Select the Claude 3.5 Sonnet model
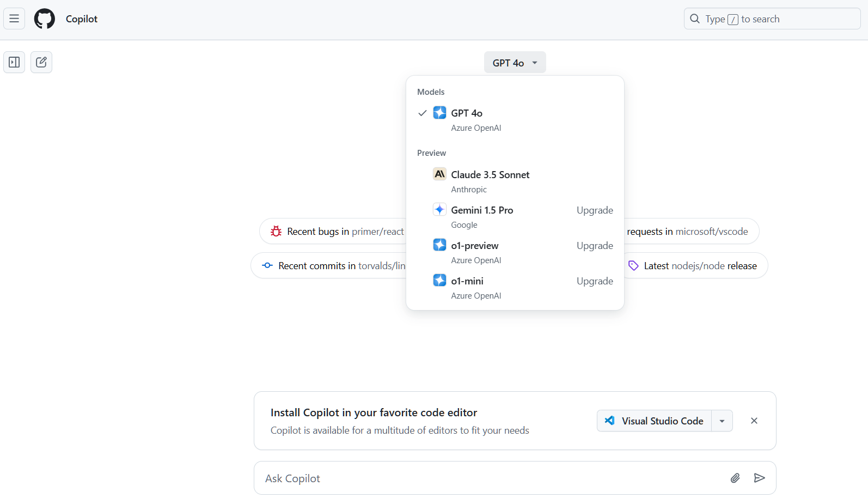868x504 pixels. click(x=515, y=181)
